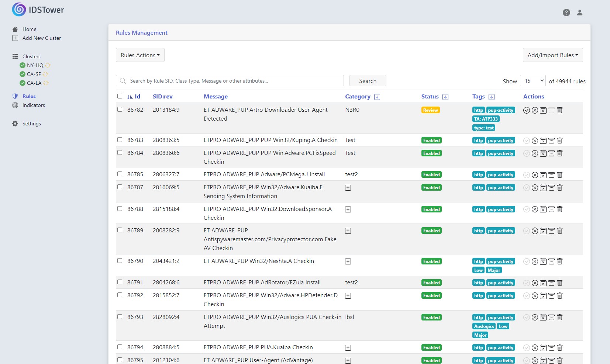Check the box for rule 86791
The height and width of the screenshot is (364, 610).
[120, 282]
